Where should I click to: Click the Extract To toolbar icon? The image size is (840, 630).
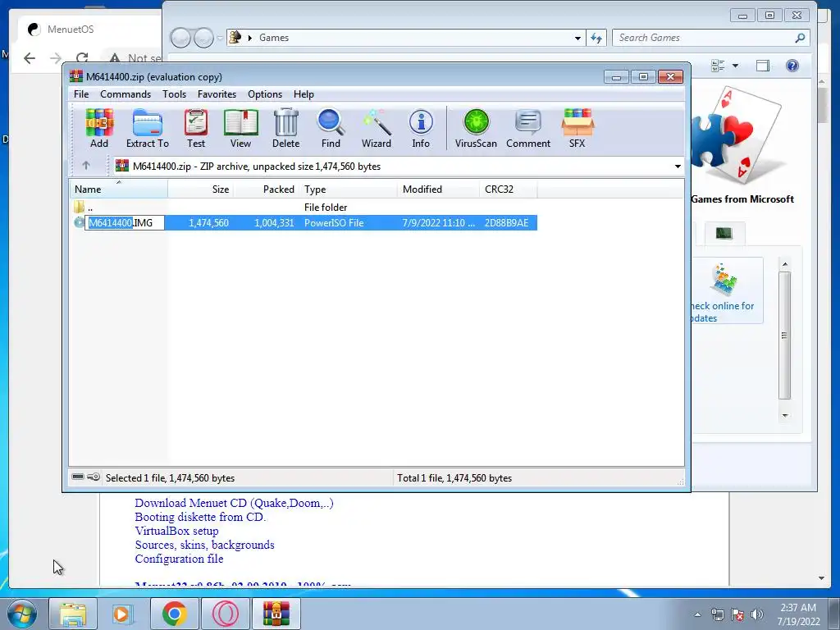pos(148,128)
